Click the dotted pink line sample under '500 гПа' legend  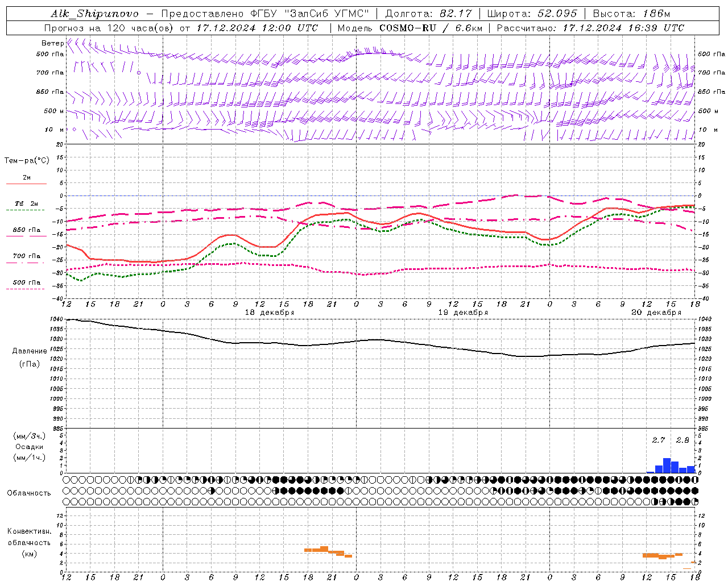pyautogui.click(x=26, y=289)
